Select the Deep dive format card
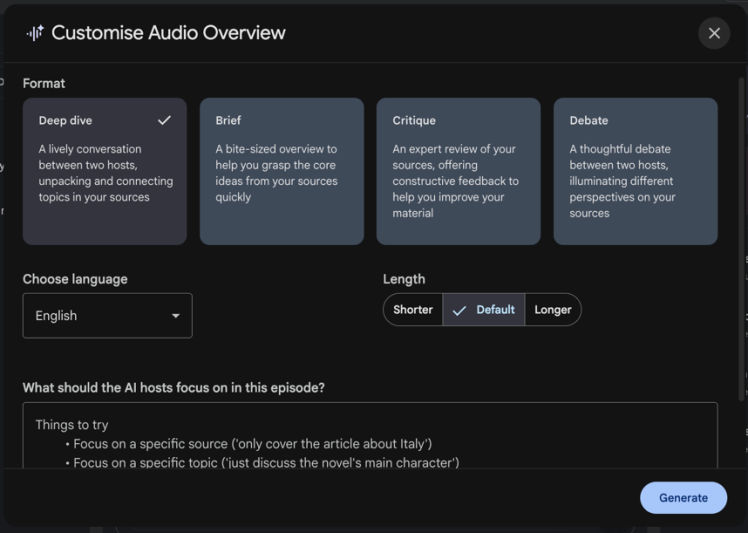Image resolution: width=748 pixels, height=533 pixels. [104, 171]
